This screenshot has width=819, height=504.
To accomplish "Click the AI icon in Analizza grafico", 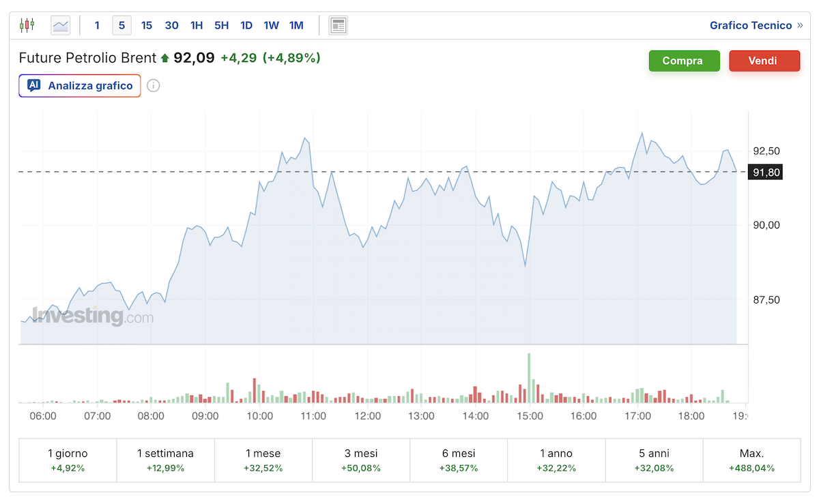I will (33, 86).
